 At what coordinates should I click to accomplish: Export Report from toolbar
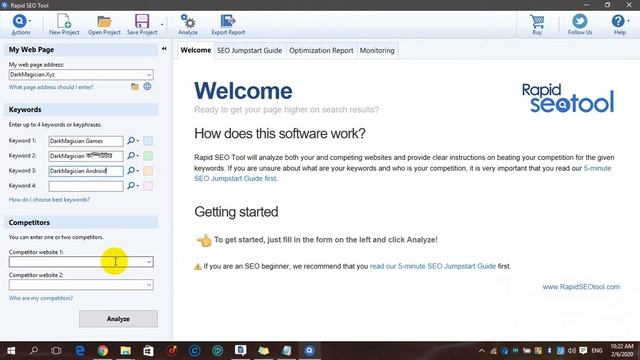point(228,24)
